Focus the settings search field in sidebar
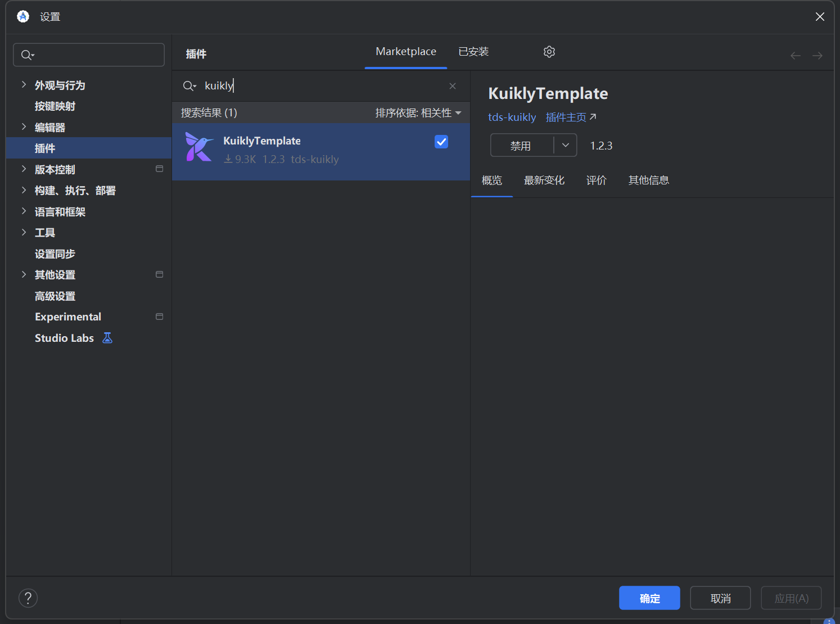 pos(89,55)
